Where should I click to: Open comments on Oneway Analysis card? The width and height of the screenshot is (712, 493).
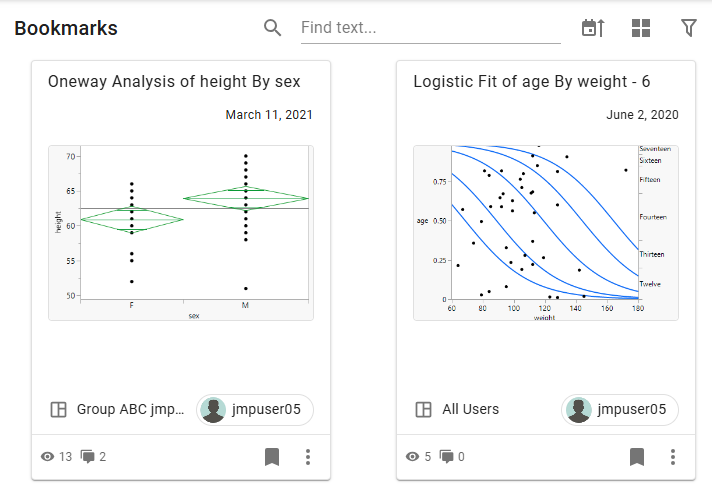[88, 458]
